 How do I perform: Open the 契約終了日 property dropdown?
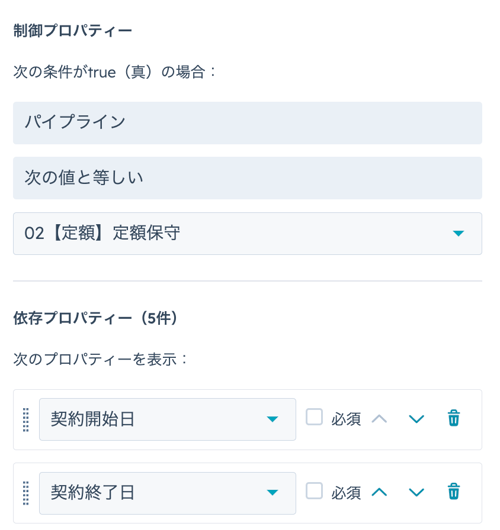coord(168,493)
